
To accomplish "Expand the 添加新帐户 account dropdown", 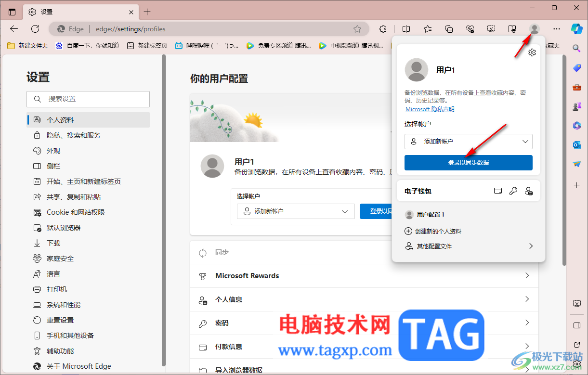I will [468, 142].
